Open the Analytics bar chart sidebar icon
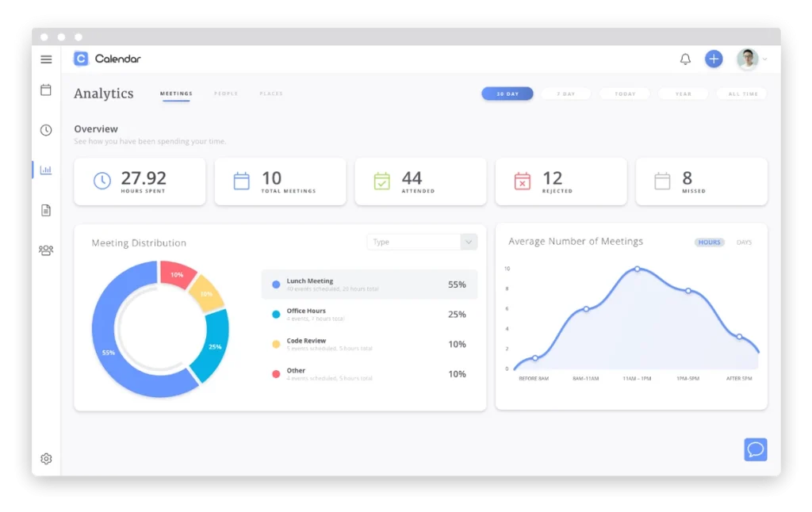 (x=46, y=170)
